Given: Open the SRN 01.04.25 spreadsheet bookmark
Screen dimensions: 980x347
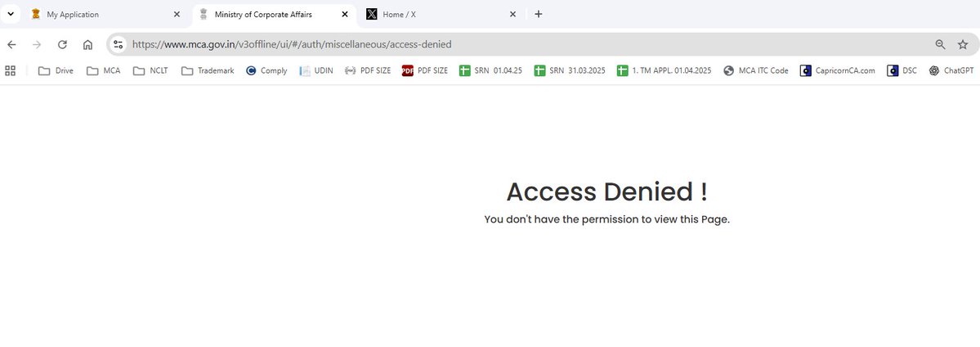Looking at the screenshot, I should pyautogui.click(x=490, y=70).
